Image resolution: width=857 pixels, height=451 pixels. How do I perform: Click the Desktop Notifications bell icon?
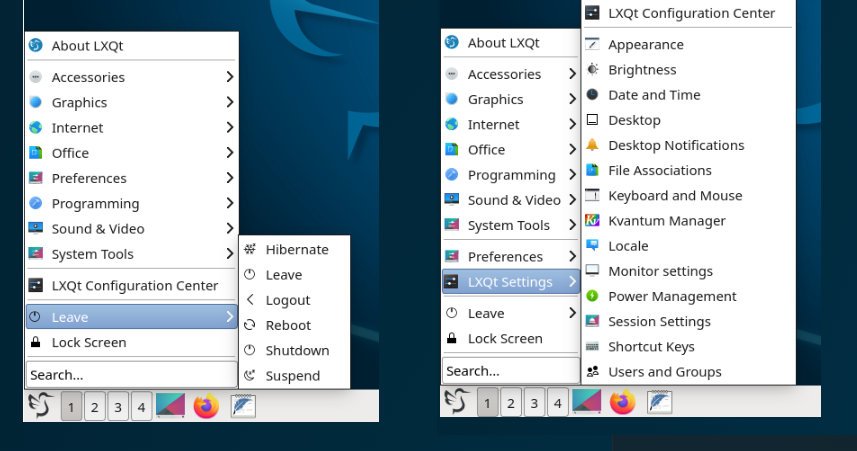pyautogui.click(x=592, y=145)
